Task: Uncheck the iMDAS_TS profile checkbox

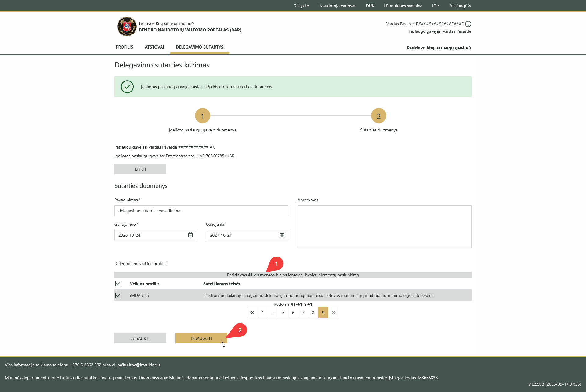Action: click(118, 295)
